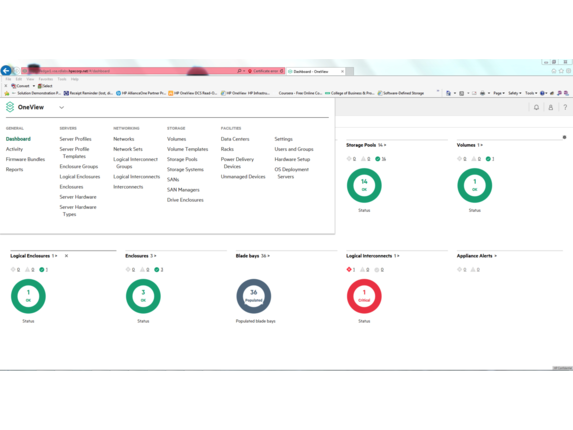Open OS Deployment Servers page
This screenshot has width=573, height=430.
tap(292, 173)
